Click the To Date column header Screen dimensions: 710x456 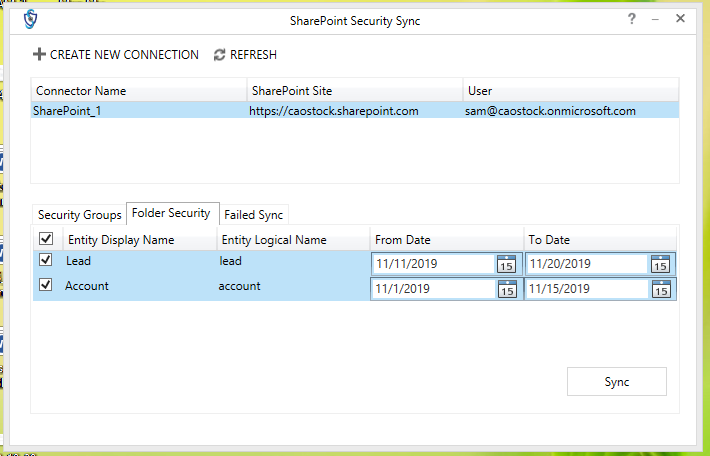coord(600,240)
